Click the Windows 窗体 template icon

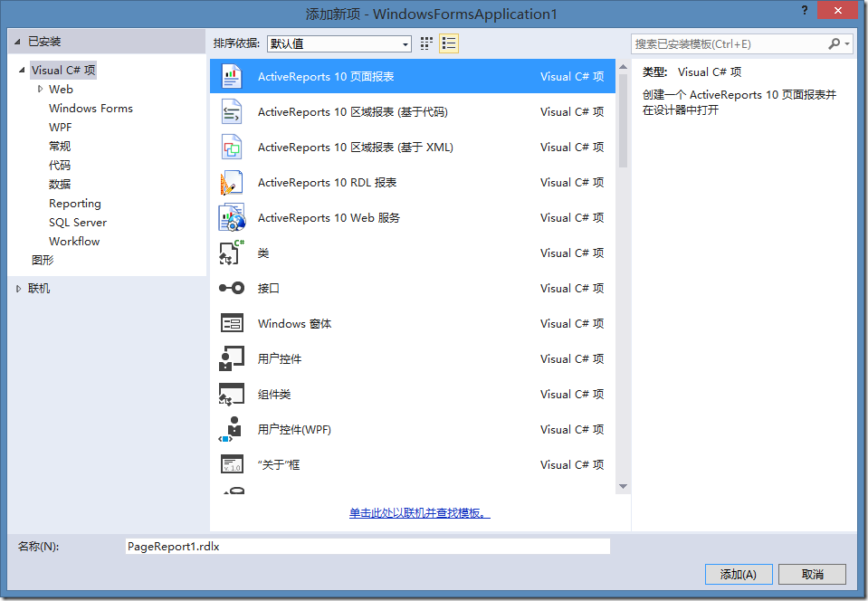tap(232, 323)
